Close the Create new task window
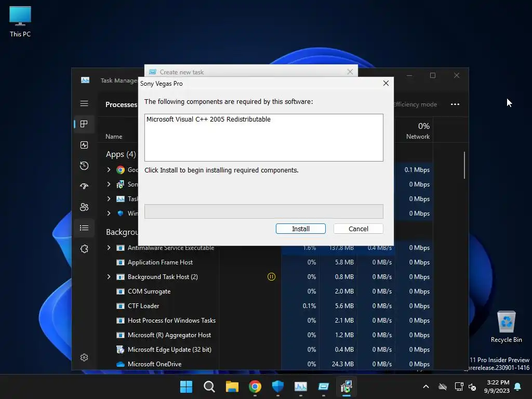The image size is (532, 399). (350, 72)
